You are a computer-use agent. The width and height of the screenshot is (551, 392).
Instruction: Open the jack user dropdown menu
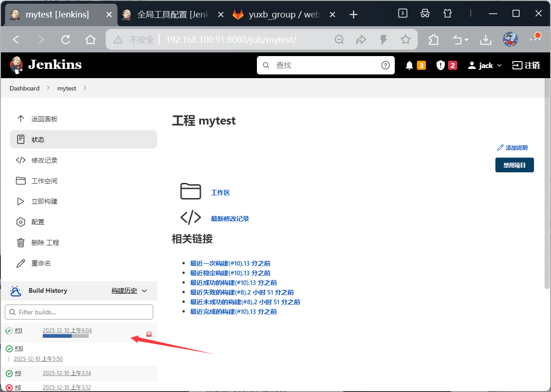[x=485, y=65]
